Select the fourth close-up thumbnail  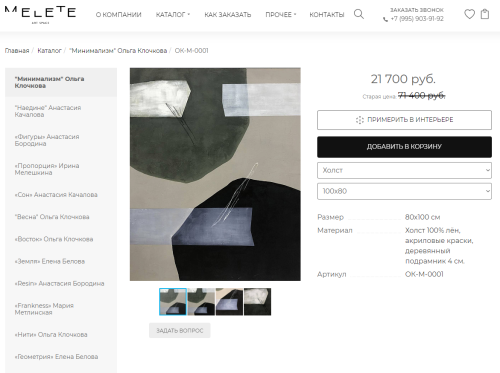[x=257, y=302]
